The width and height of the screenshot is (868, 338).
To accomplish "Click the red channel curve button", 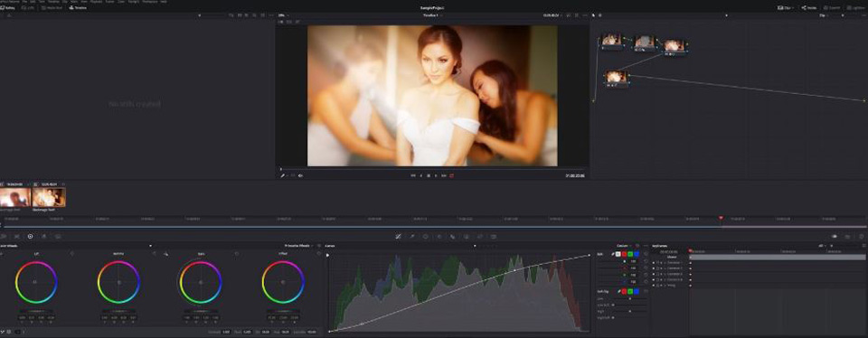I will (624, 254).
